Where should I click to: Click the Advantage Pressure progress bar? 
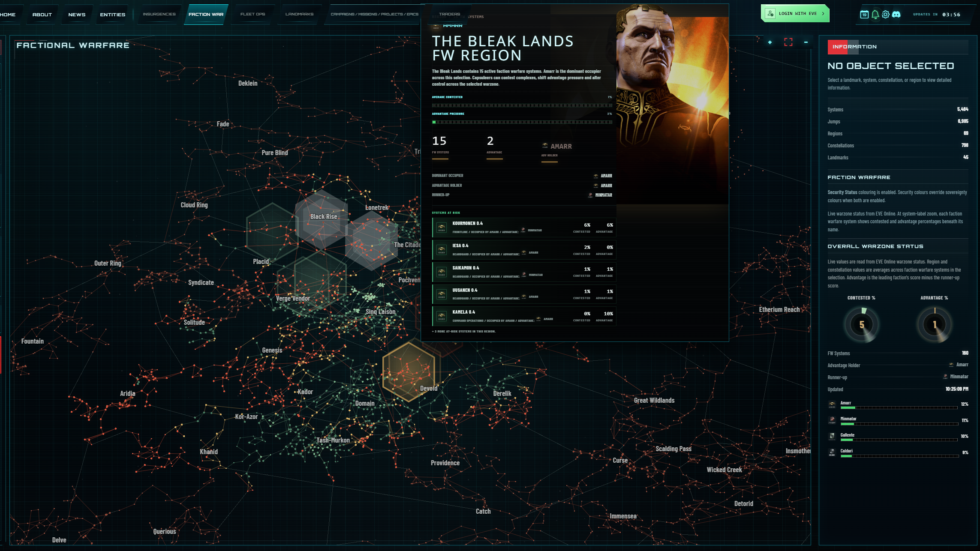tap(522, 122)
